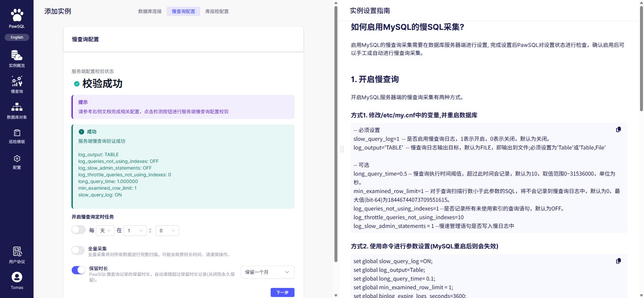Open the 配置 gear icon

17,159
